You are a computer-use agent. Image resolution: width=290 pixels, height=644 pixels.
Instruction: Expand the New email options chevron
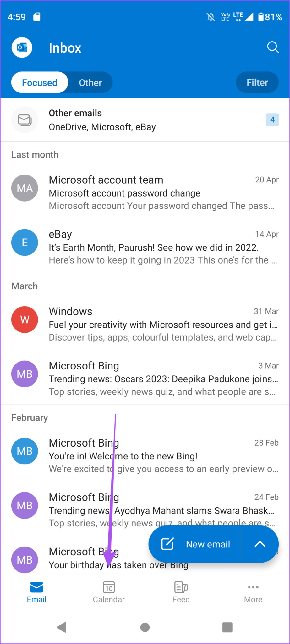click(260, 544)
